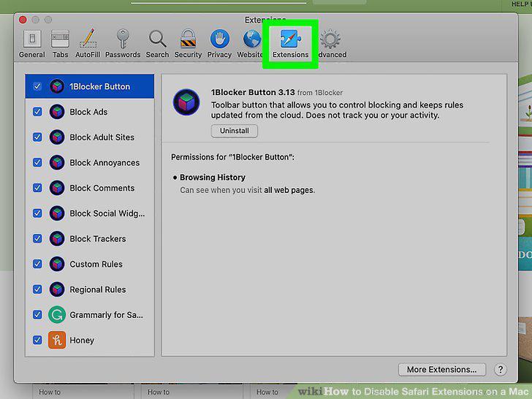Disable the Block Trackers checkbox
532x399 pixels.
click(37, 238)
